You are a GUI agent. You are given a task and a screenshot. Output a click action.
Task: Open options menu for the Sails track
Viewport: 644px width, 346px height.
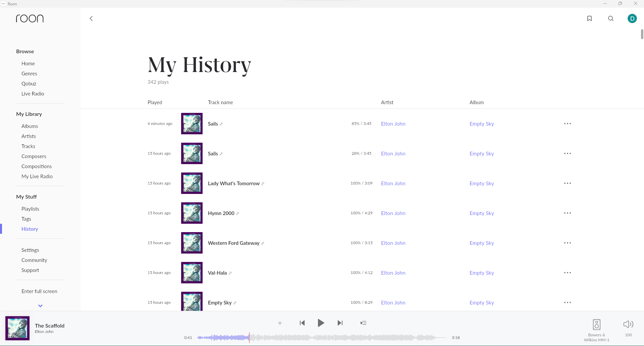click(x=567, y=124)
